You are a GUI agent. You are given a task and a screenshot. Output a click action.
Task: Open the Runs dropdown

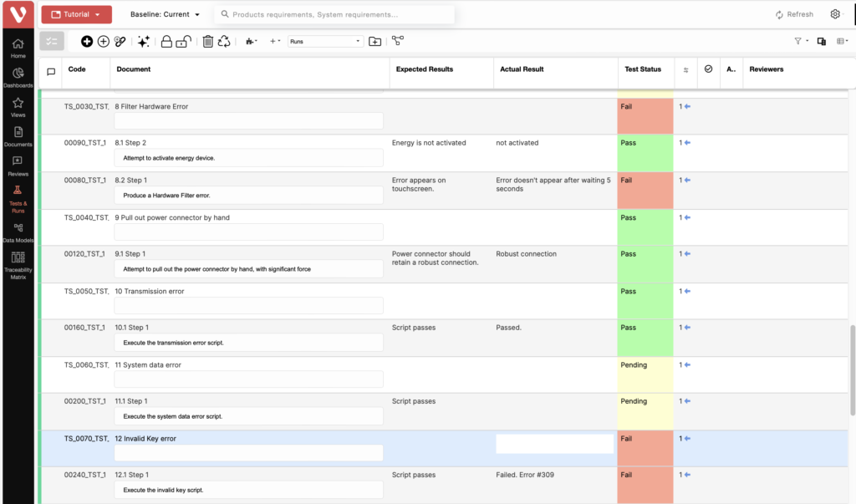pyautogui.click(x=324, y=40)
